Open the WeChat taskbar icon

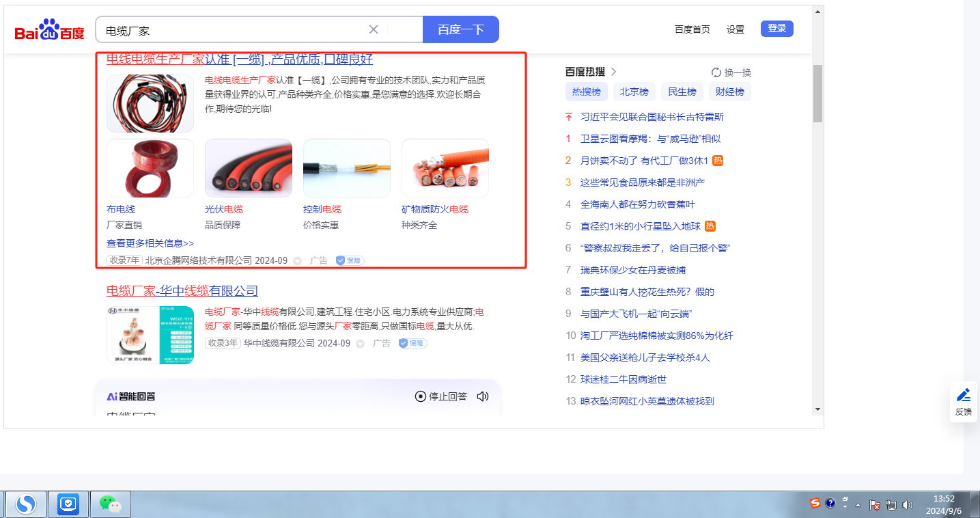click(x=110, y=504)
